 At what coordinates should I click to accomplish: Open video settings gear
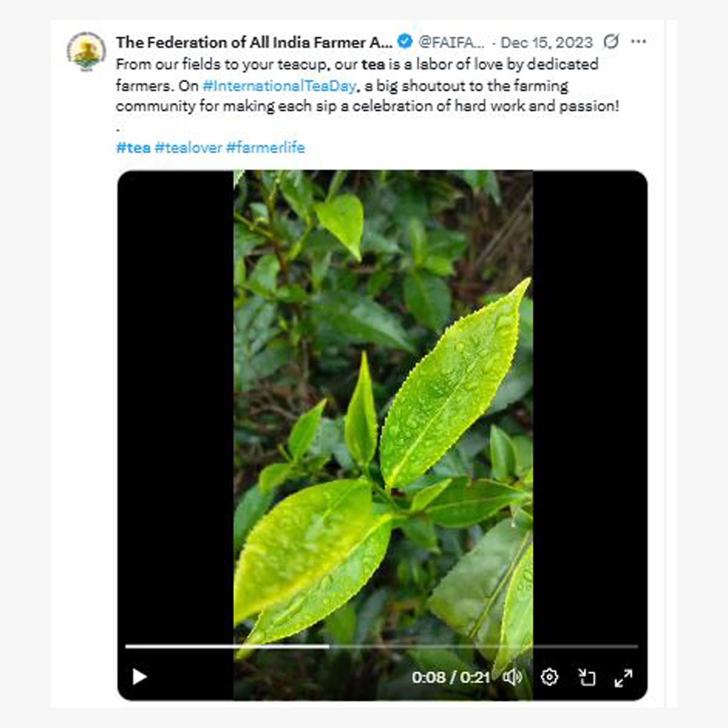(x=549, y=676)
